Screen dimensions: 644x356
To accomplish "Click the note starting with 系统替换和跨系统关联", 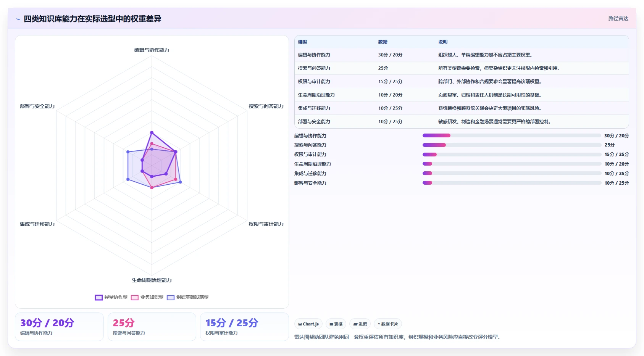I will click(490, 108).
